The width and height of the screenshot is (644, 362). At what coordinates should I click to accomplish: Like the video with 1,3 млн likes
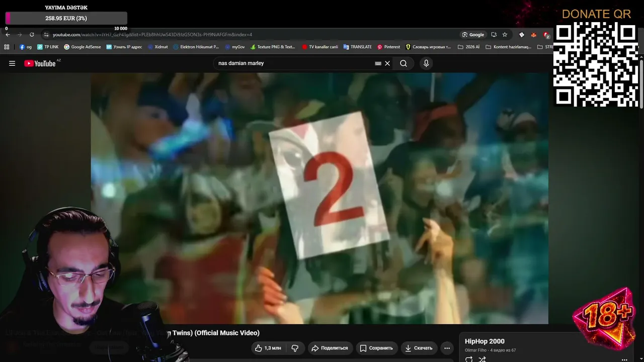(268, 348)
